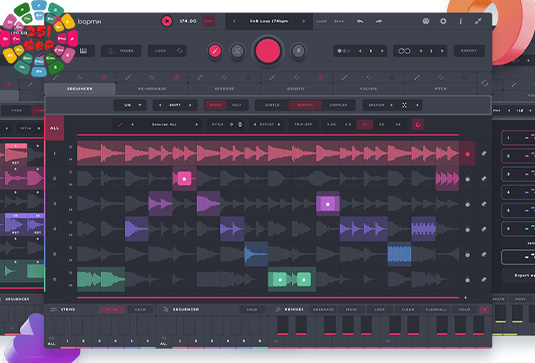
Task: Click right arrow beside Anchor
Action: pos(417,105)
